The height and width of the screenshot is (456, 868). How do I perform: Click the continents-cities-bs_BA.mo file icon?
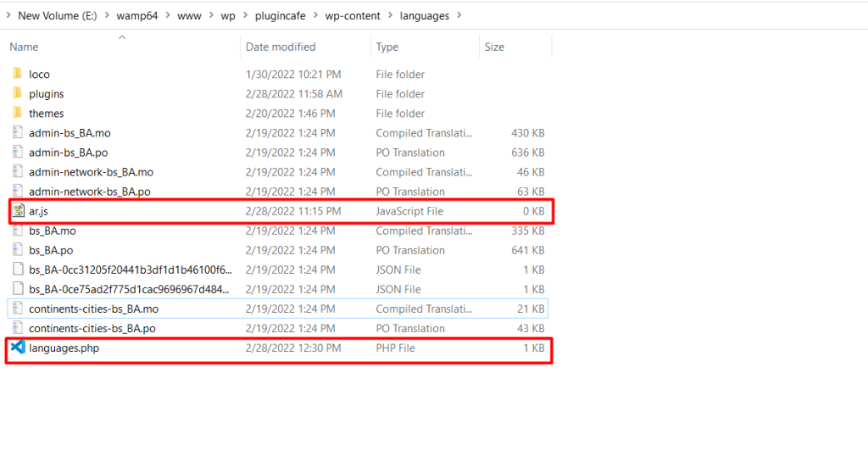[x=18, y=309]
